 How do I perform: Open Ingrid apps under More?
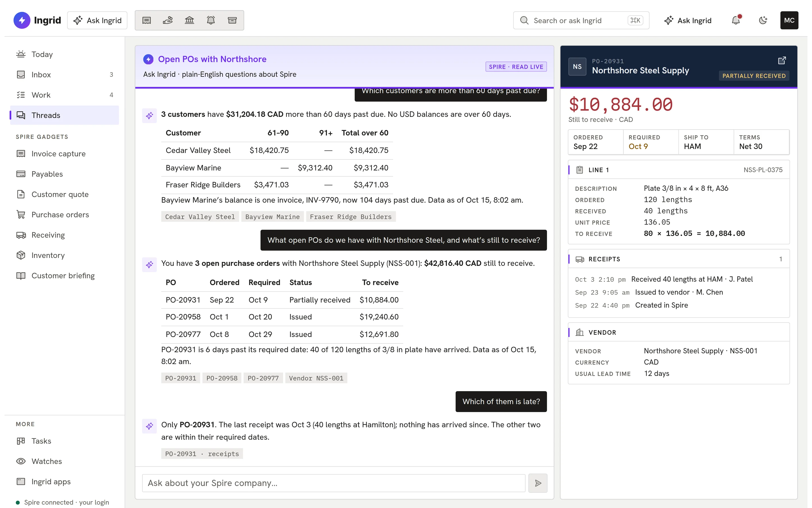[x=64, y=482]
